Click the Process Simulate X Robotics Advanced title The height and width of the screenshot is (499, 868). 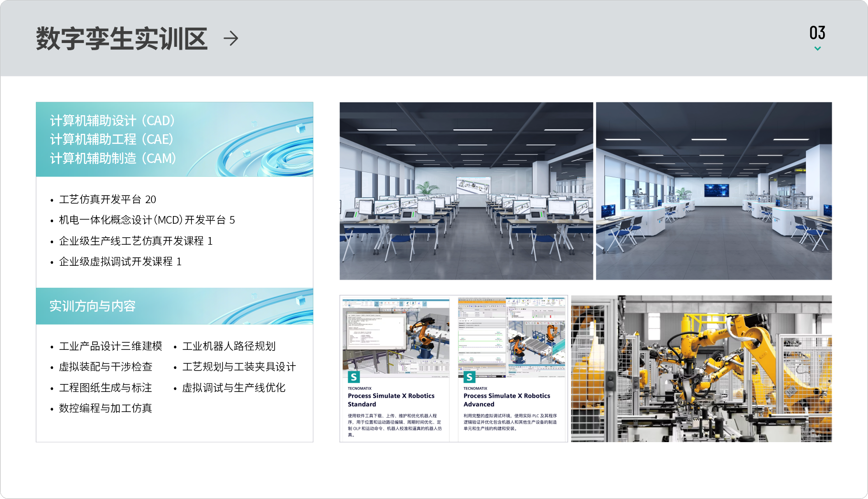(506, 400)
